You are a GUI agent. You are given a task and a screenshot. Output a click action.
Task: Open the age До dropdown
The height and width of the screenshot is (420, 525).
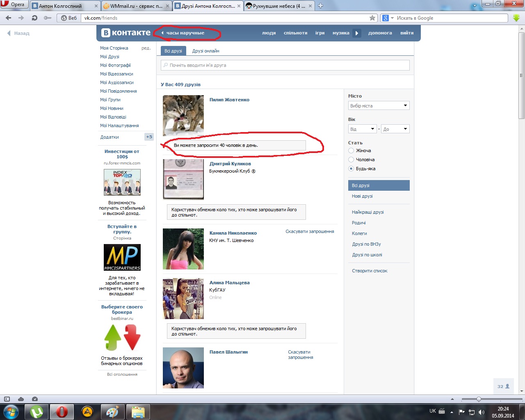pyautogui.click(x=395, y=129)
